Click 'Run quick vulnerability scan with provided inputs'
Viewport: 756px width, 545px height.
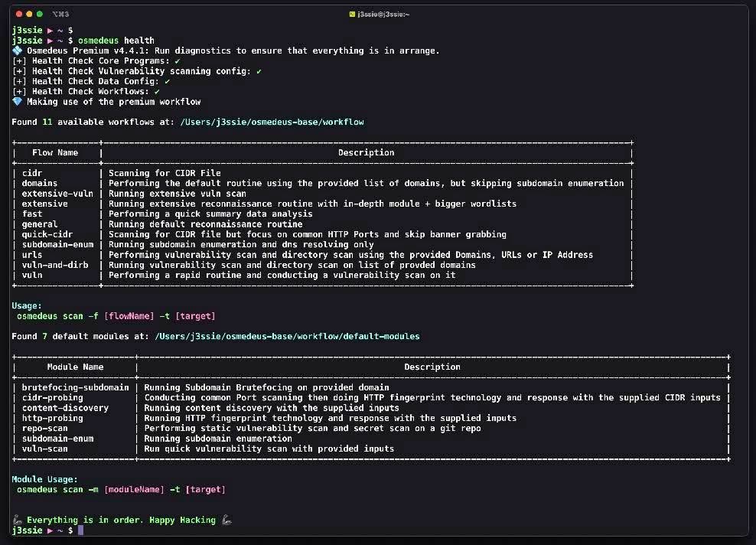point(269,449)
